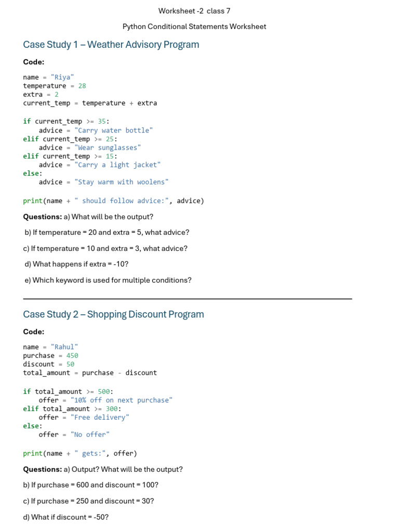Viewport: 399px width, 532px height.
Task: Click the code line purchase = 450
Action: click(x=50, y=355)
